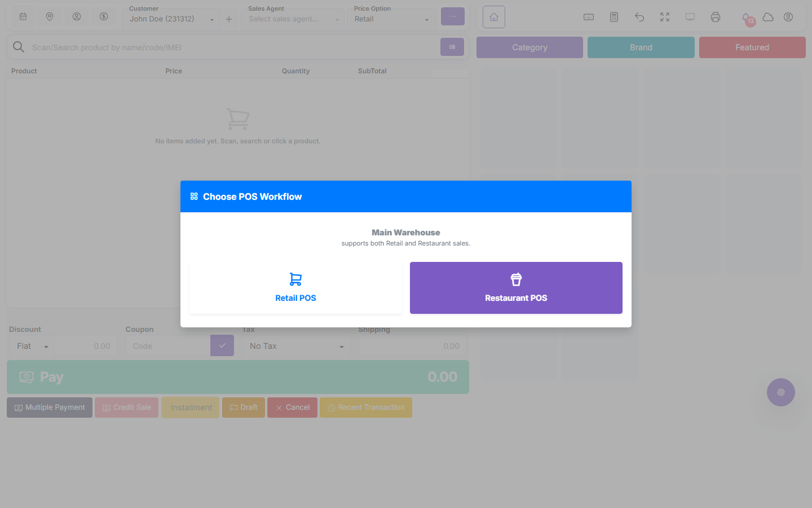Click the cloud sync icon
The width and height of the screenshot is (812, 508).
click(768, 17)
